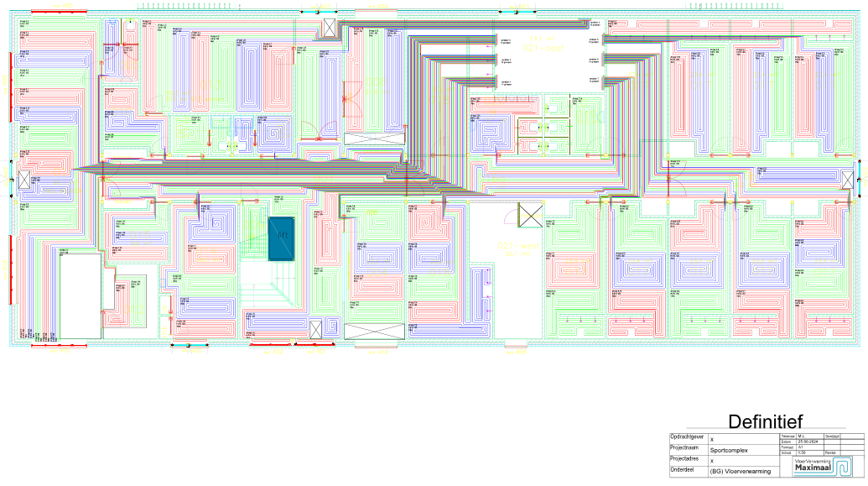The width and height of the screenshot is (868, 486).
Task: Click the Opdrachtgever label cell
Action: pos(688,438)
